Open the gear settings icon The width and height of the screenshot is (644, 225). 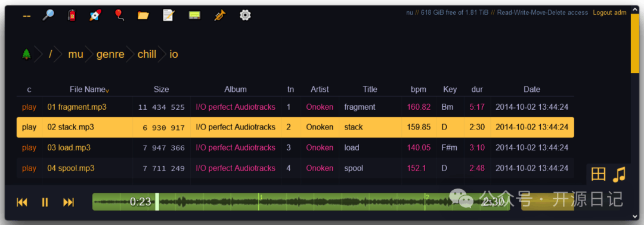pos(245,16)
